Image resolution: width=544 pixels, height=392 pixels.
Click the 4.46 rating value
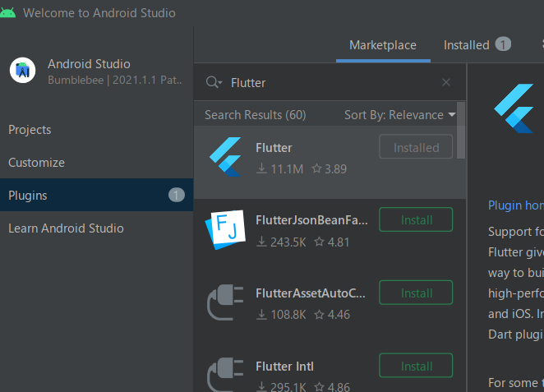pyautogui.click(x=339, y=315)
